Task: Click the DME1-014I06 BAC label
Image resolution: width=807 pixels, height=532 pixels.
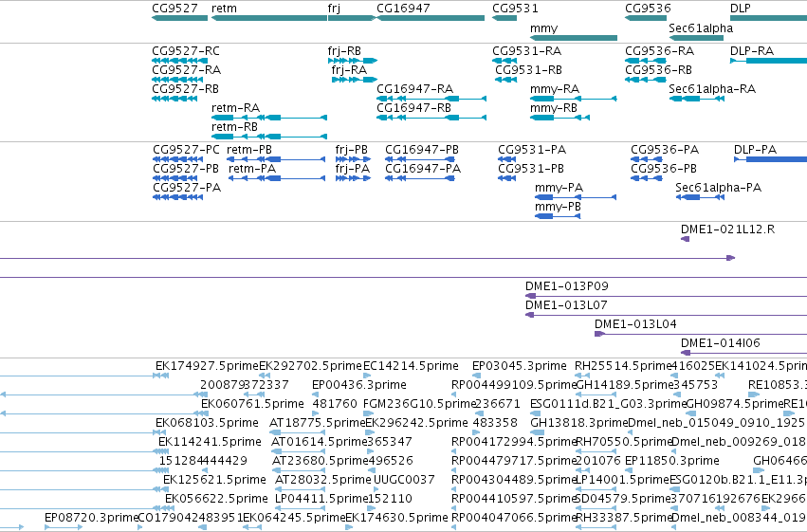Action: click(721, 343)
